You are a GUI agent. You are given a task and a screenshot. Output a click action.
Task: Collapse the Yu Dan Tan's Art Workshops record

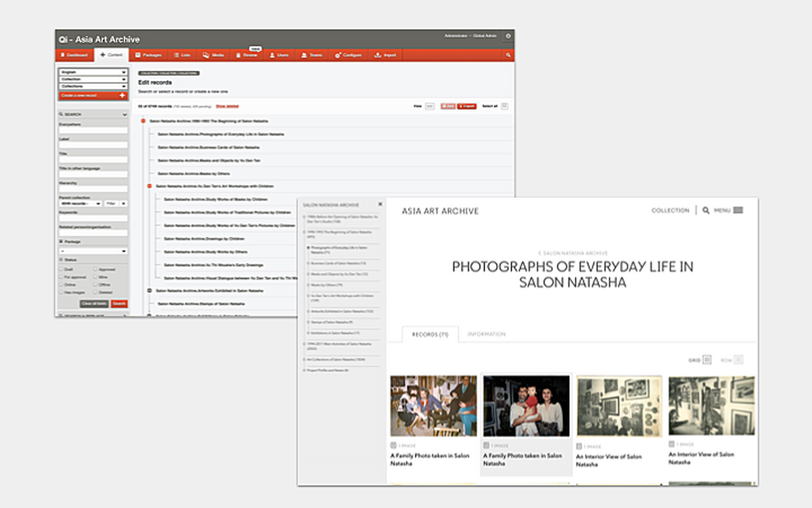pos(150,186)
